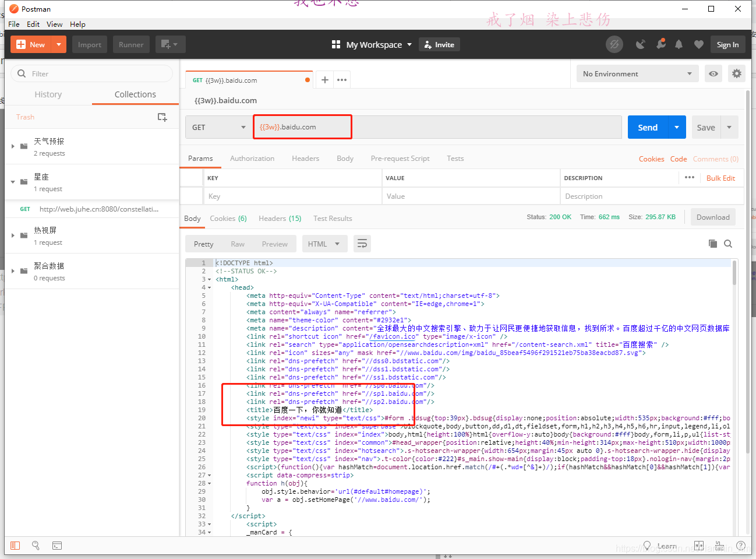Image resolution: width=756 pixels, height=559 pixels.
Task: Click the Filter search field
Action: (x=92, y=73)
